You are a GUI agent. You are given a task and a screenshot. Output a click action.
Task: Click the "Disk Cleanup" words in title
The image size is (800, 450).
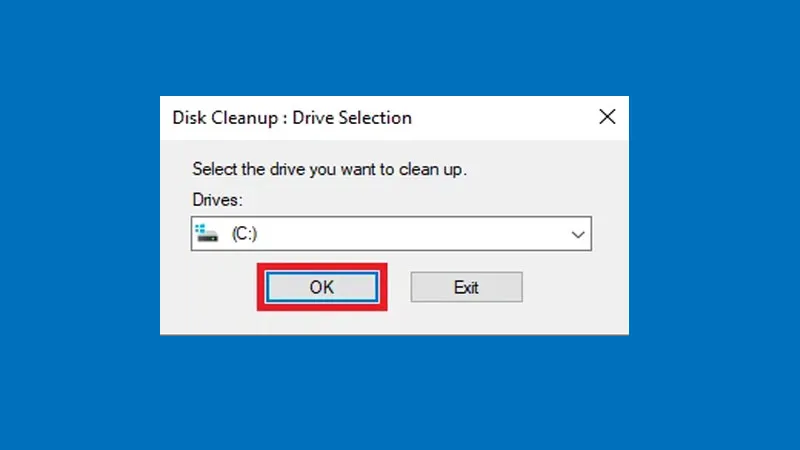pyautogui.click(x=224, y=118)
